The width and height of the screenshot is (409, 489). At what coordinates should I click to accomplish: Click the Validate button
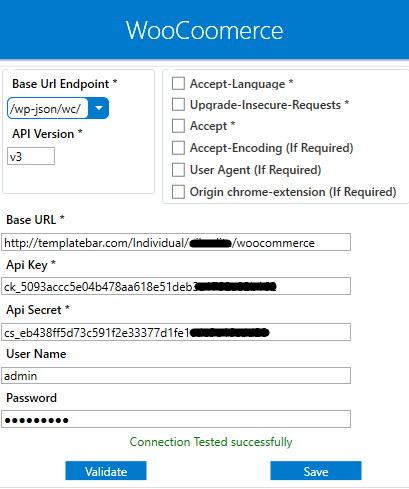pos(106,471)
